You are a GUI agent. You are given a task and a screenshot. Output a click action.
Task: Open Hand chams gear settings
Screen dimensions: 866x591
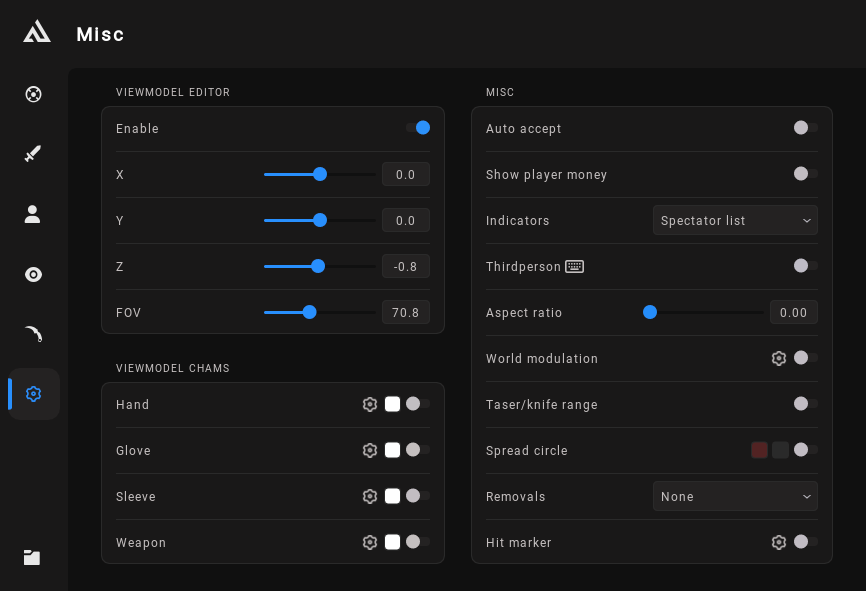tap(370, 404)
